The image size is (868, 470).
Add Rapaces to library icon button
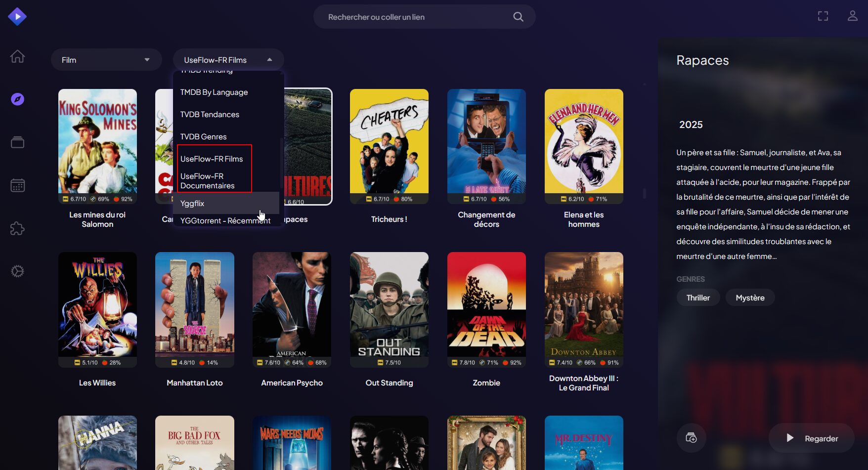(691, 438)
